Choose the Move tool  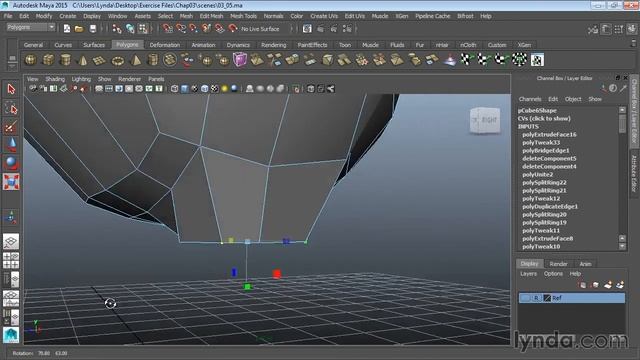[11, 144]
